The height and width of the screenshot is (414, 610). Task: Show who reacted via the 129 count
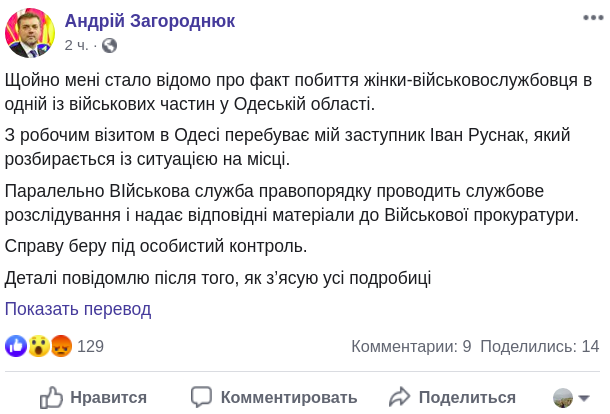(90, 346)
